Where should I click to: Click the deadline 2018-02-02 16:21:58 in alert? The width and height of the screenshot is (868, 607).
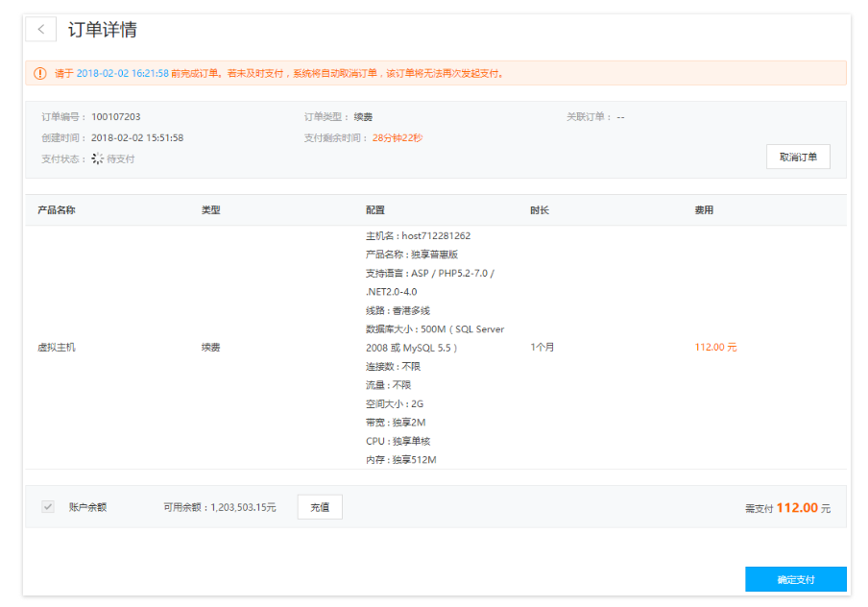(x=122, y=73)
